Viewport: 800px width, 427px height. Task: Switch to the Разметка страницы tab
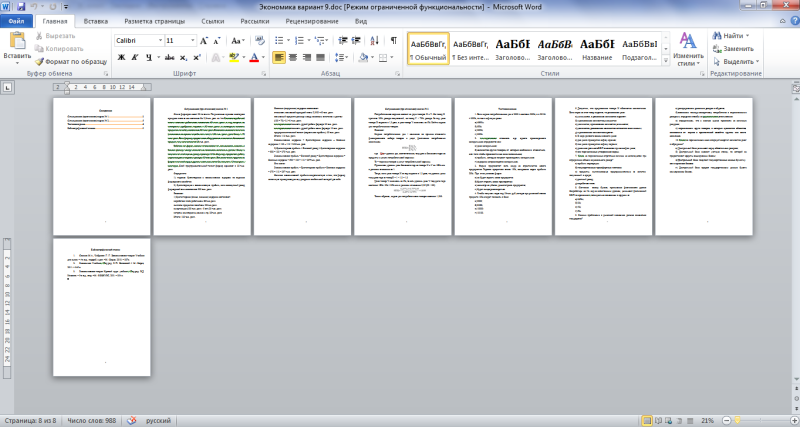tap(152, 19)
